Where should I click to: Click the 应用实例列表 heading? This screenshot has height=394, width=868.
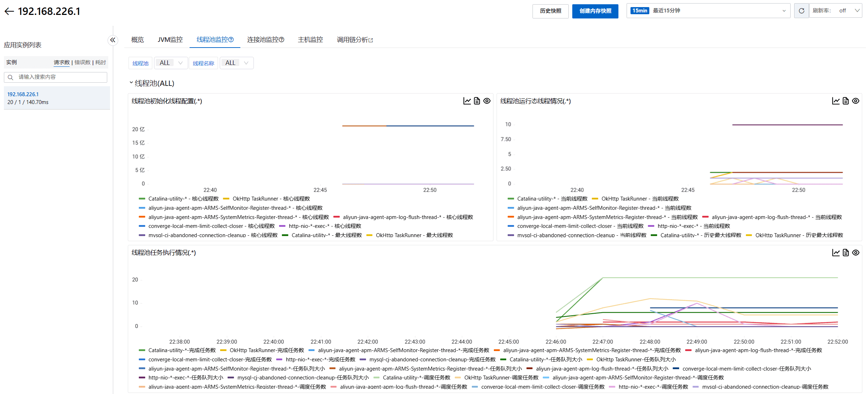point(23,45)
